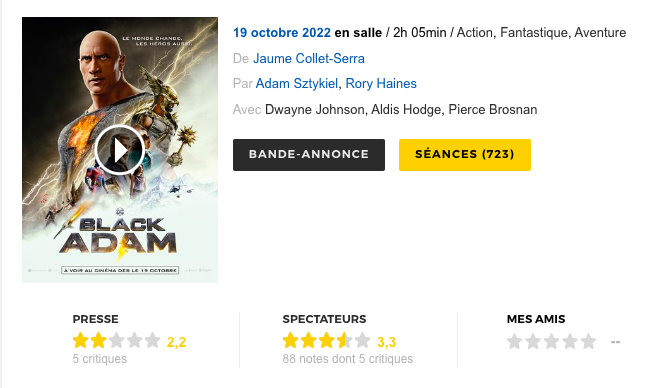668x388 pixels.
Task: View the 88 notes dont 5 critiques
Action: click(x=348, y=359)
